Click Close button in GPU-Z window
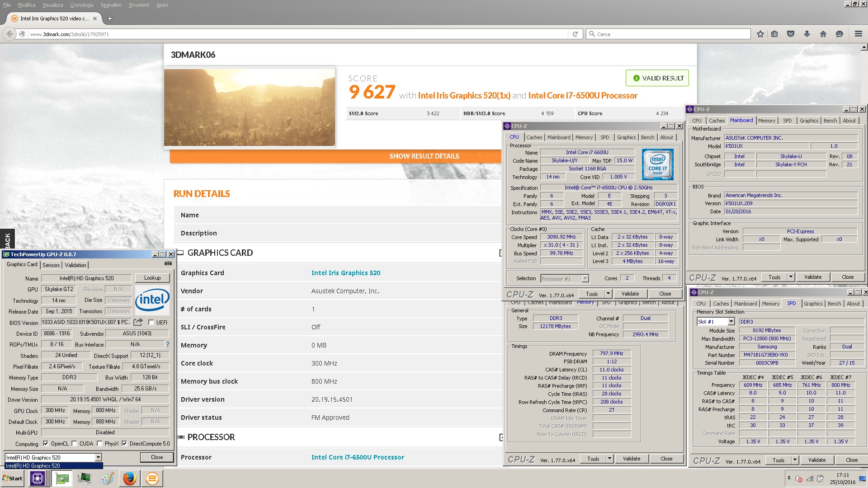 click(157, 457)
